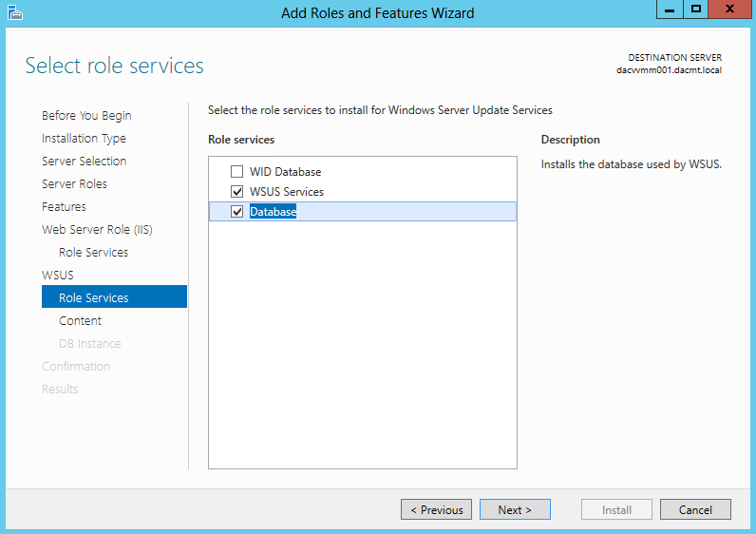Navigate to the Server Roles step

(74, 183)
